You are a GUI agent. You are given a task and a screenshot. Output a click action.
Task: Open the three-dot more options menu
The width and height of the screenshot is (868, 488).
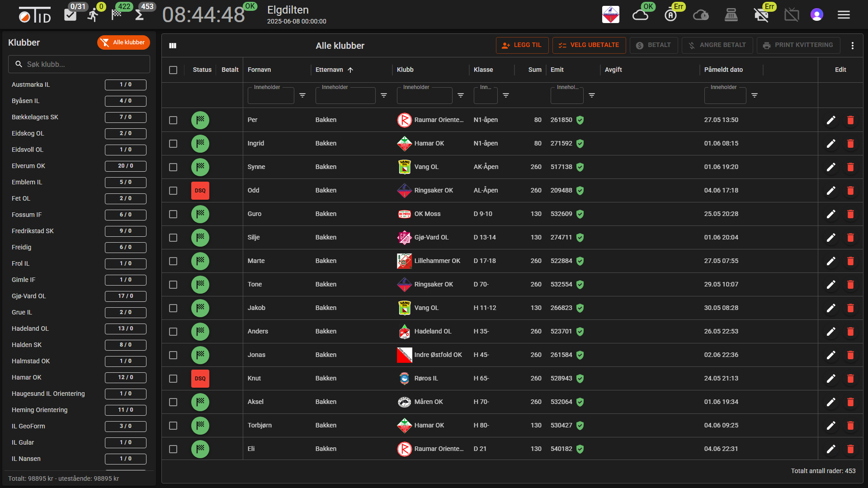853,46
